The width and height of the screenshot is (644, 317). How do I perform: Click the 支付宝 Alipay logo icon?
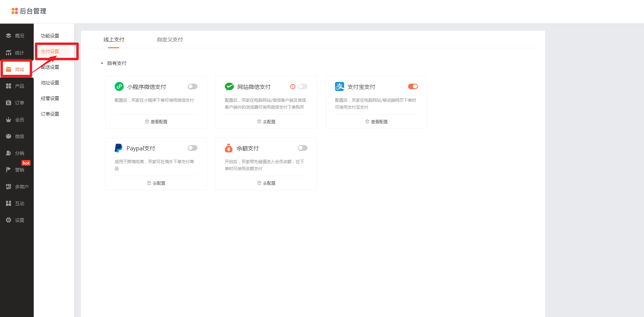(x=340, y=86)
